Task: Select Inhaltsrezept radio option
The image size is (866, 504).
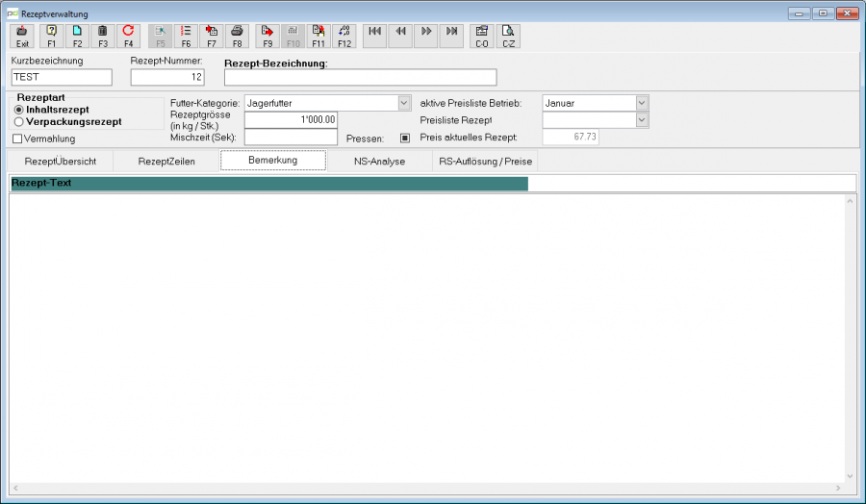Action: [x=19, y=110]
